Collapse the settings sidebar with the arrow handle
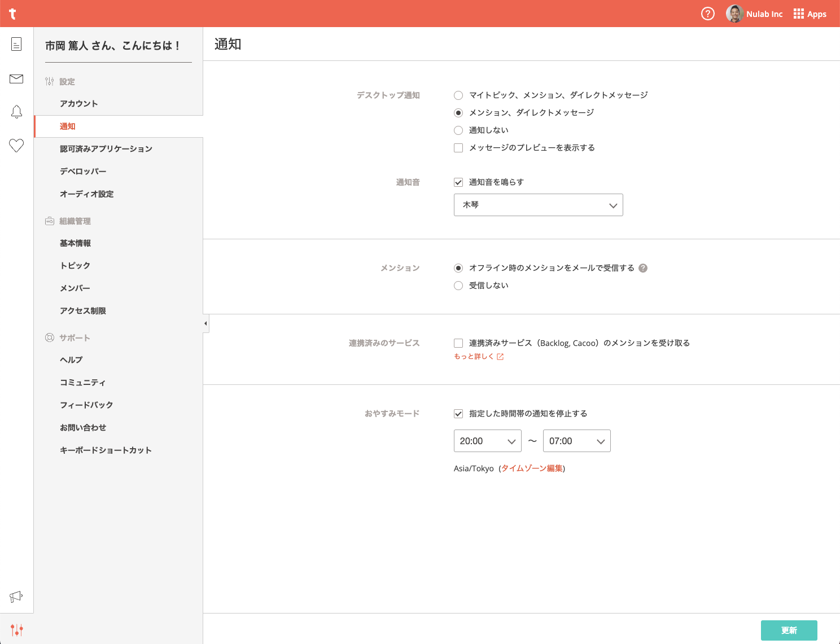This screenshot has width=840, height=644. 206,323
